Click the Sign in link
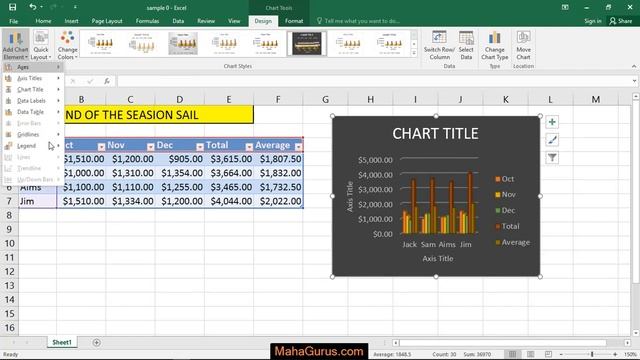This screenshot has height=360, width=640. tap(592, 21)
